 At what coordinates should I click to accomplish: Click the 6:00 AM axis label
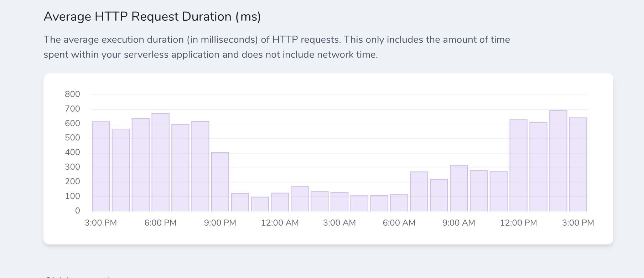pos(399,223)
